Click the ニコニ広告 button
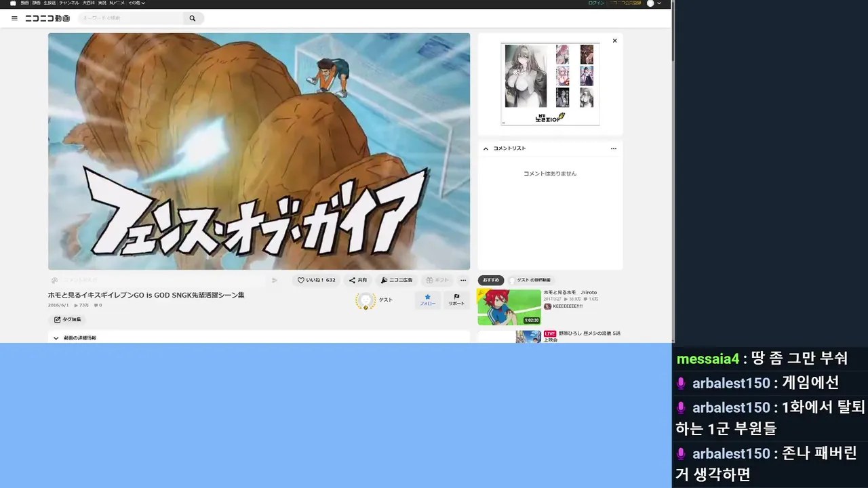Viewport: 868px width, 488px height. (397, 280)
